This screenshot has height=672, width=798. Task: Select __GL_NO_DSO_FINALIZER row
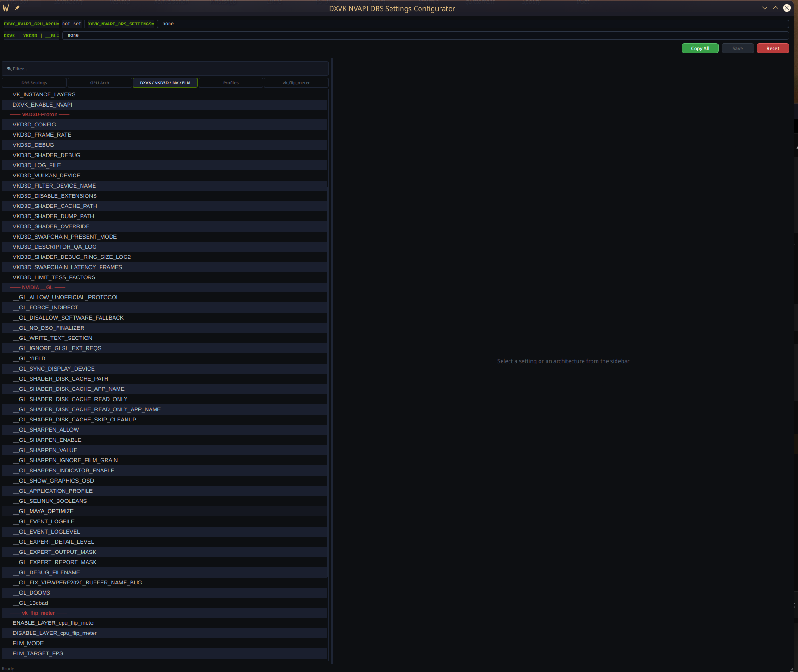pyautogui.click(x=164, y=328)
